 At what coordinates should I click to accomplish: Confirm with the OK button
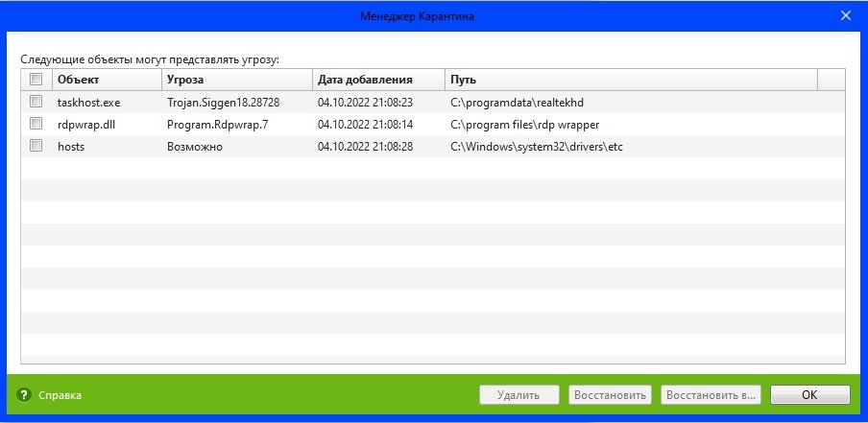pos(809,395)
